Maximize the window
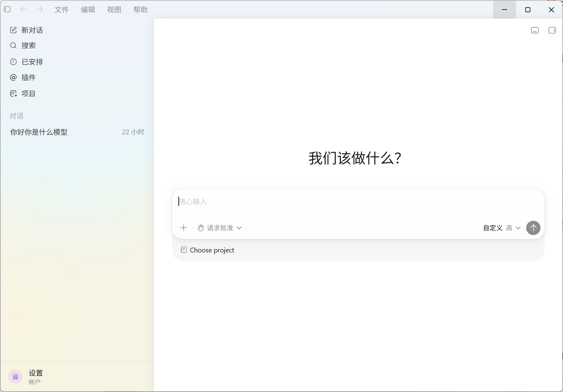 point(528,10)
